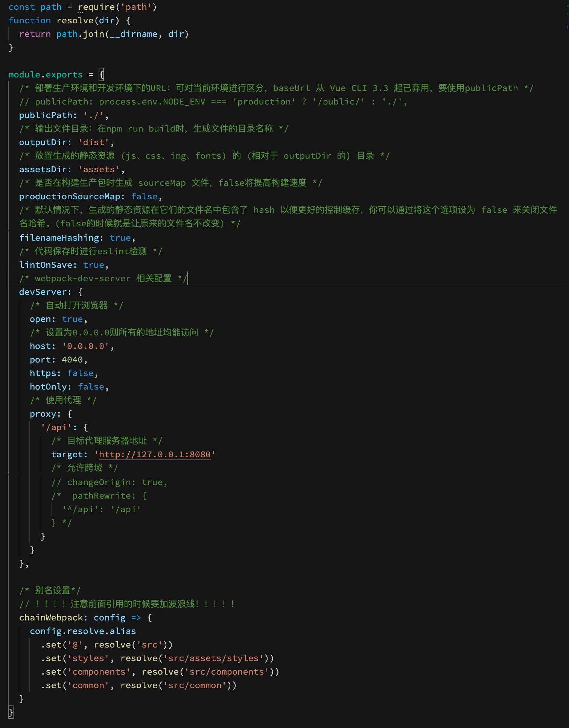The image size is (569, 728).
Task: Click the '/* 自动打开浏览器 */' comment
Action: point(76,305)
